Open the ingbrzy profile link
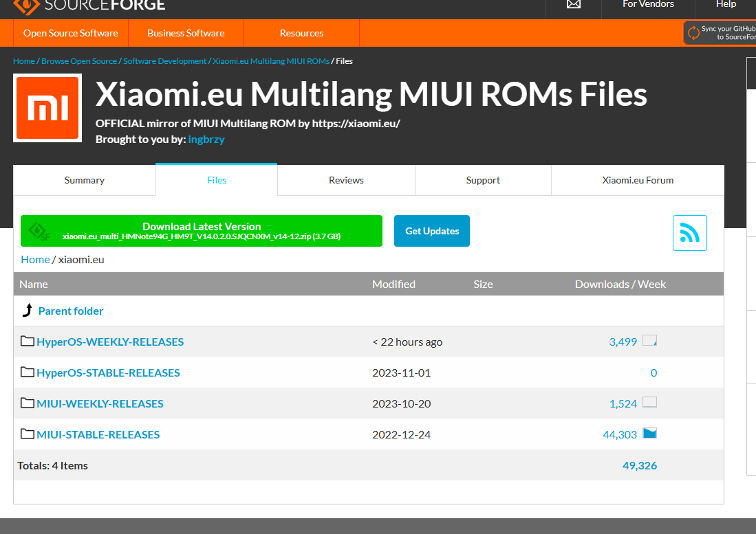Screen dimensions: 756x534 pos(206,139)
